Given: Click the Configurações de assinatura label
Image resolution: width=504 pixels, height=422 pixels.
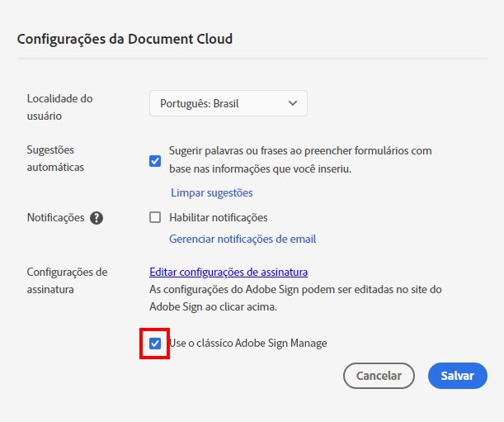Looking at the screenshot, I should [x=67, y=281].
